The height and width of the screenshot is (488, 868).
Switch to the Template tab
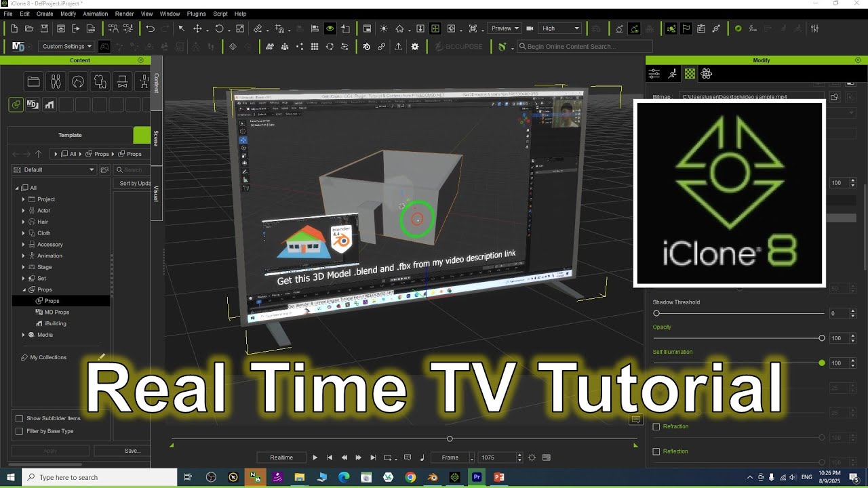pyautogui.click(x=70, y=135)
